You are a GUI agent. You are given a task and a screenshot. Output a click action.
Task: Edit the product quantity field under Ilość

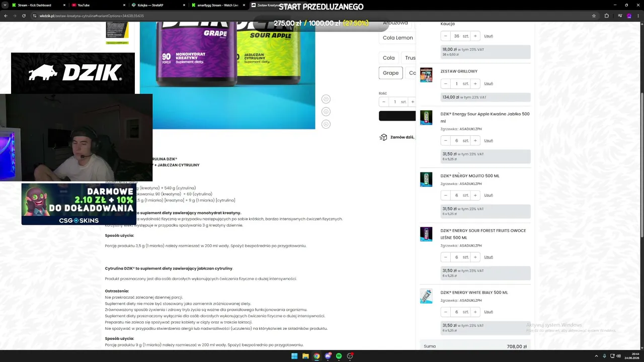(x=397, y=102)
